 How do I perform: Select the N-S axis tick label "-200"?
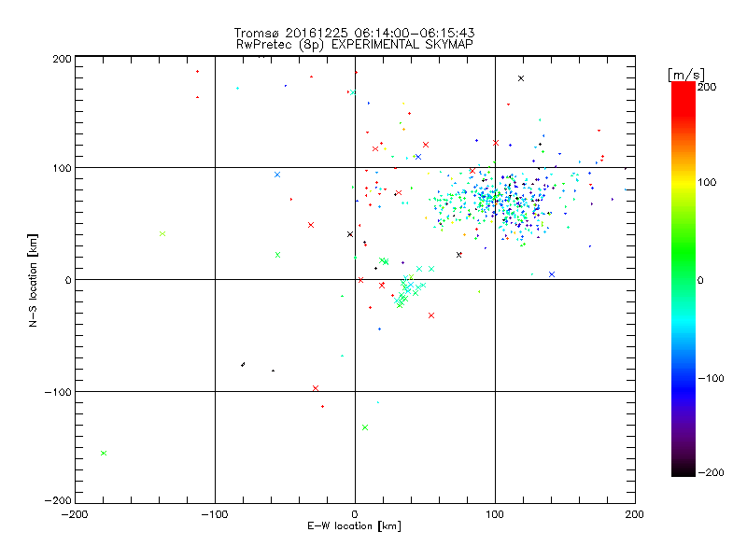coord(58,500)
